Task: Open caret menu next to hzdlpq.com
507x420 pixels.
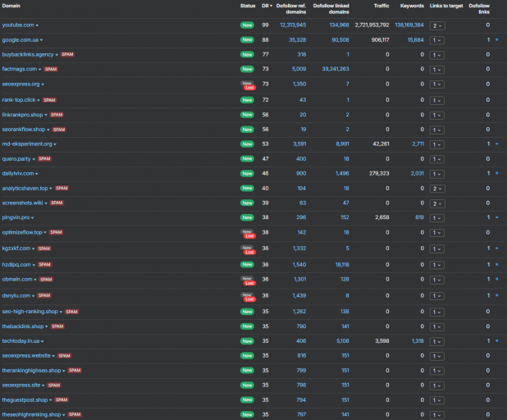Action: pyautogui.click(x=34, y=265)
